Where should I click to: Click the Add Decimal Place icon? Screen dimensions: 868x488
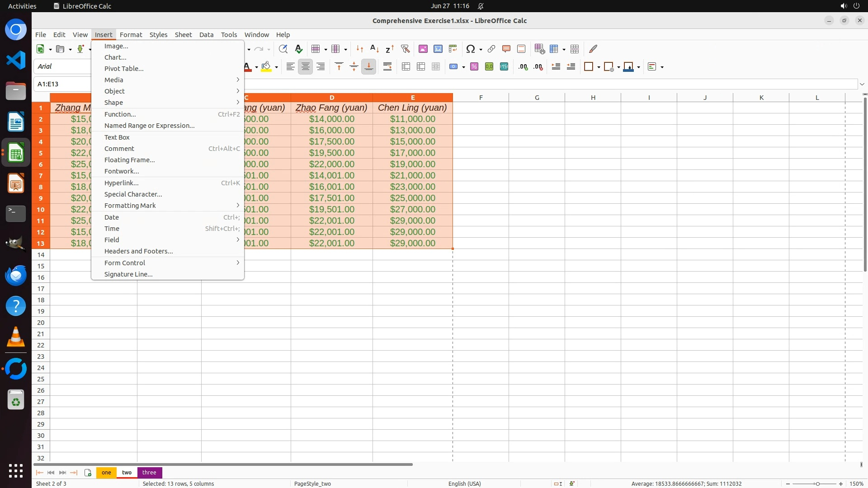tap(523, 67)
